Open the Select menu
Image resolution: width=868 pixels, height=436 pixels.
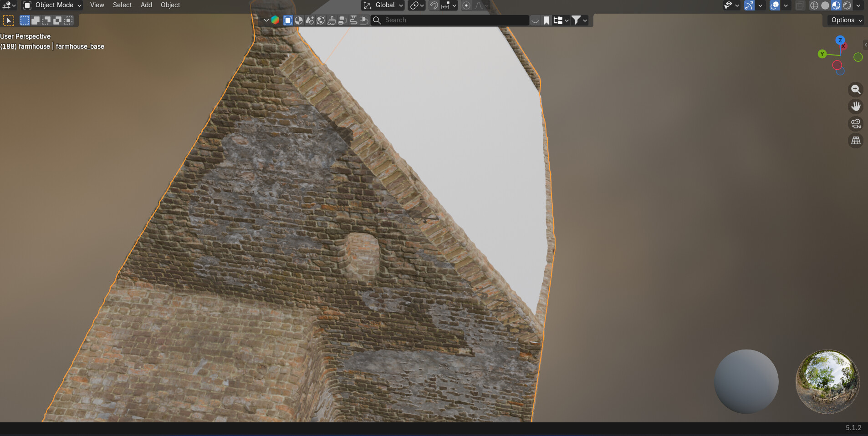pos(122,5)
